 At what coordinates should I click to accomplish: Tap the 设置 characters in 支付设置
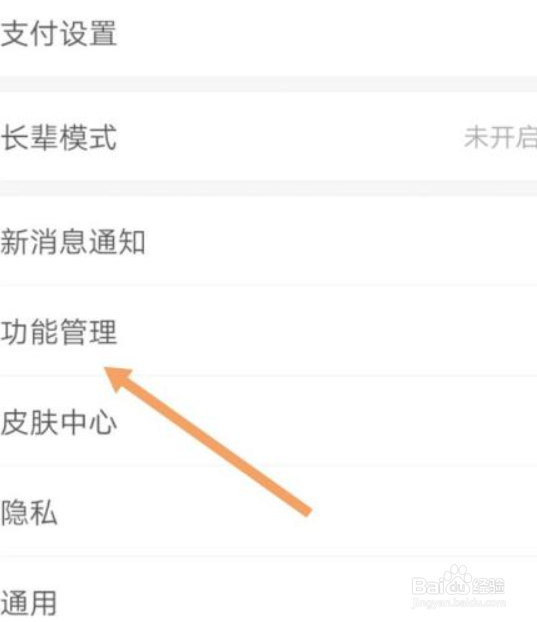(88, 34)
